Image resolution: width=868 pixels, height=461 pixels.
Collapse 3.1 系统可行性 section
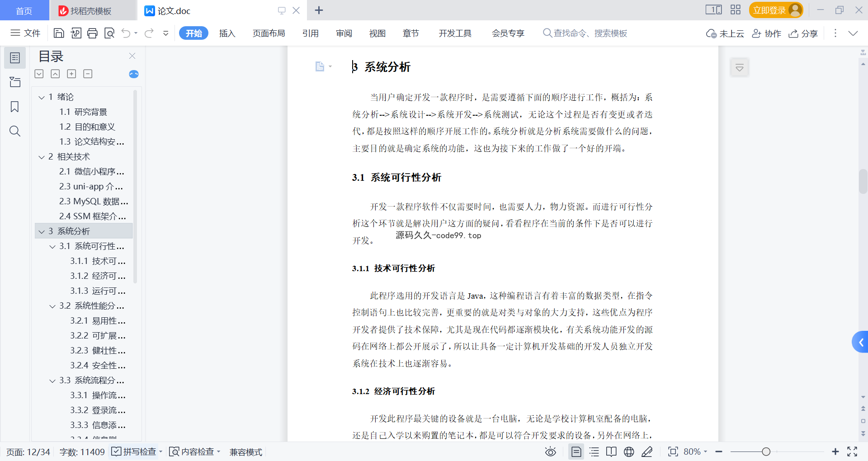pyautogui.click(x=52, y=246)
